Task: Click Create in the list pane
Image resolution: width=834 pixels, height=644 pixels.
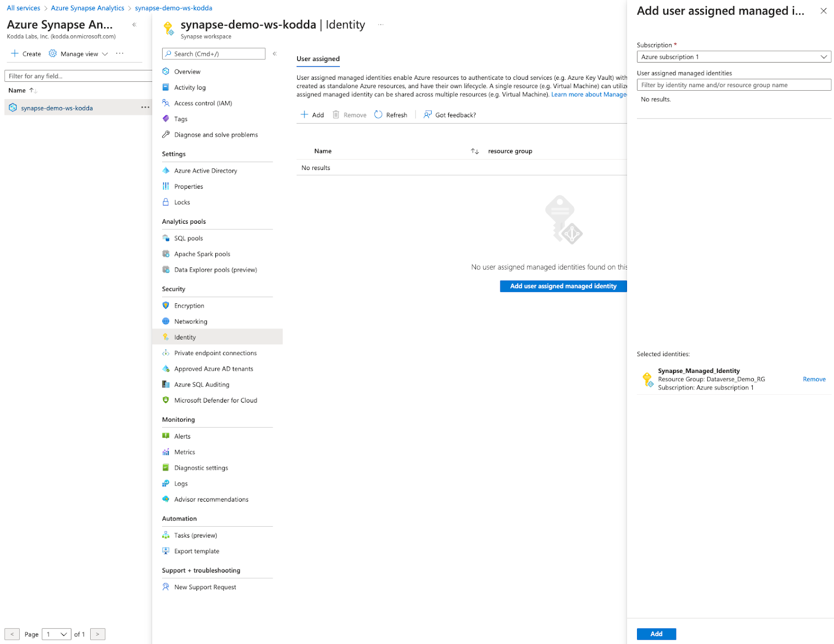Action: [26, 54]
